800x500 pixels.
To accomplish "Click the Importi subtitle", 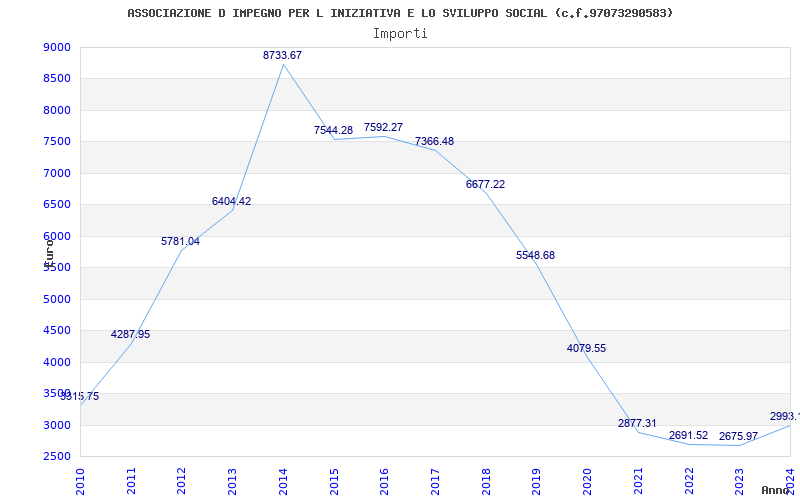I will pos(400,34).
